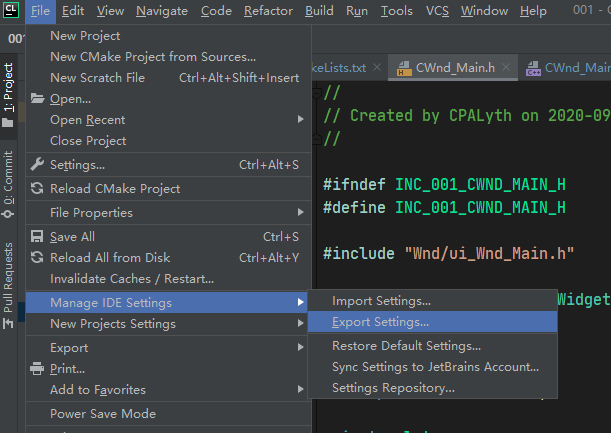Open the View menu
Image resolution: width=611 pixels, height=433 pixels.
pos(110,11)
